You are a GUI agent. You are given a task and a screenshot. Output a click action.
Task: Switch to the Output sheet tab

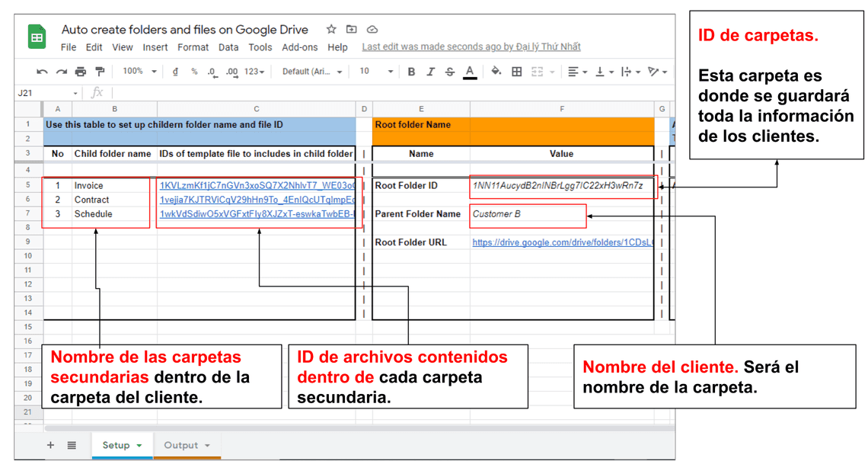click(181, 445)
